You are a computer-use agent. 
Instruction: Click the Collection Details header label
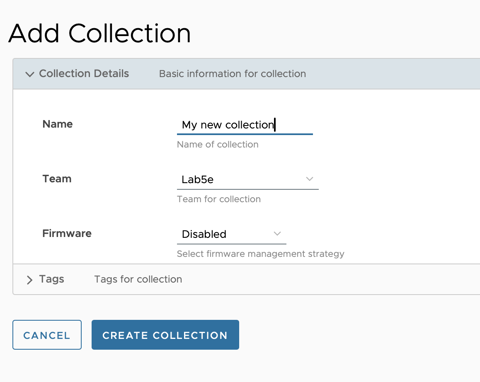tap(84, 73)
